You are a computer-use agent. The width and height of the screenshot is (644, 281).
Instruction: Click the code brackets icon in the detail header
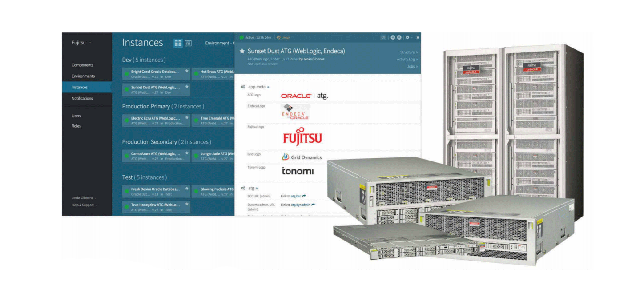[383, 37]
